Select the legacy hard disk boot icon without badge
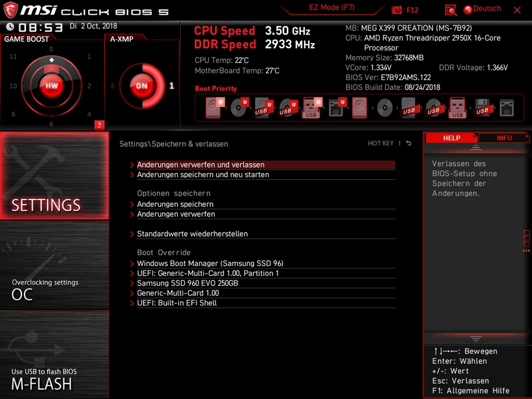The width and height of the screenshot is (532, 399). click(x=360, y=107)
